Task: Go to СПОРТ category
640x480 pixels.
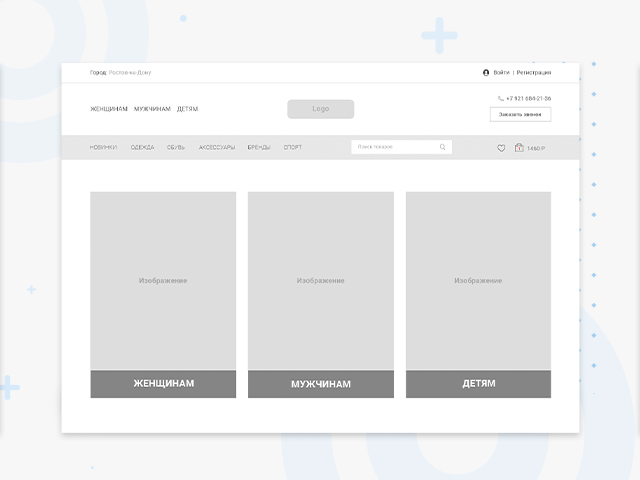Action: 293,147
